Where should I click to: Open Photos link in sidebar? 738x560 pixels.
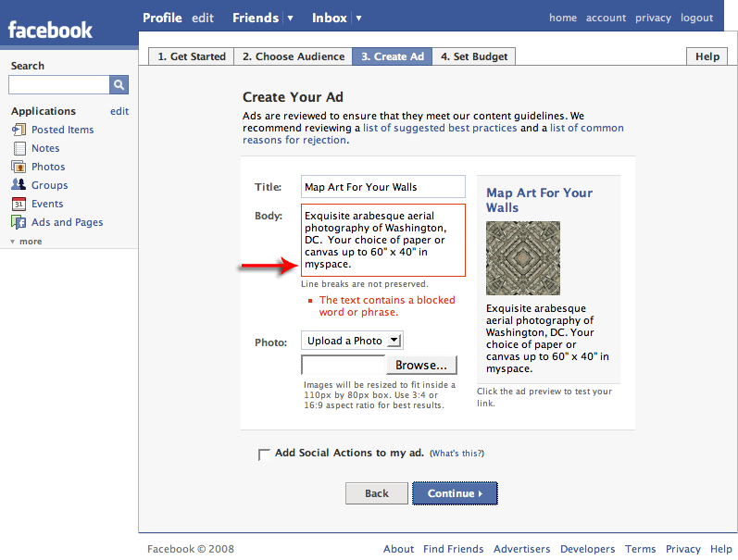coord(48,167)
